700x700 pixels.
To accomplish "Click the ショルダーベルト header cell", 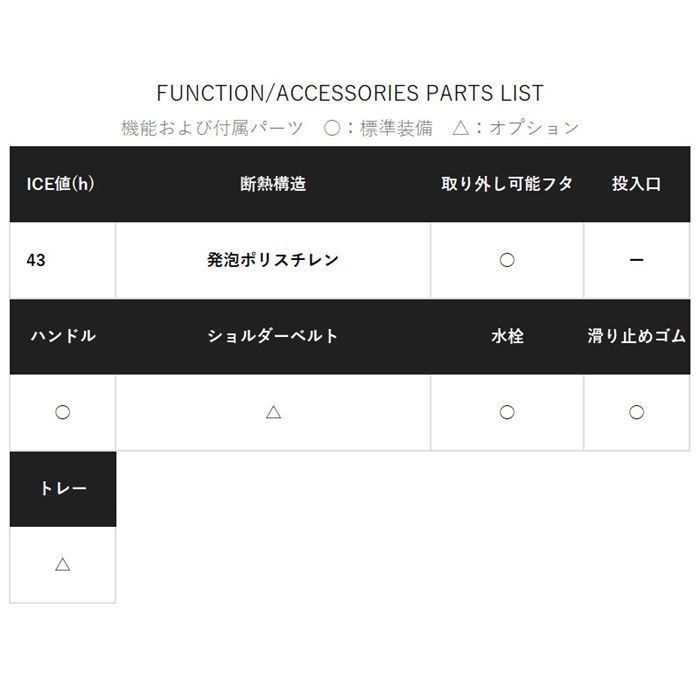I will point(273,336).
